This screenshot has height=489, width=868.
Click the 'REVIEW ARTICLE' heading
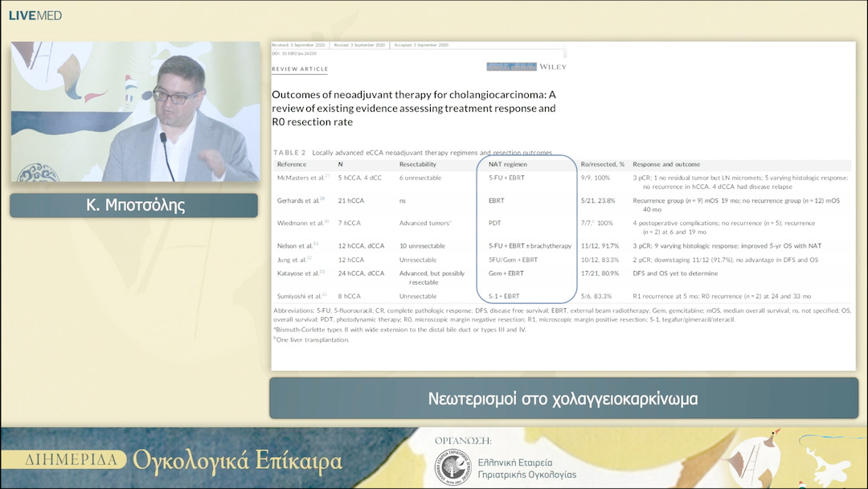300,68
